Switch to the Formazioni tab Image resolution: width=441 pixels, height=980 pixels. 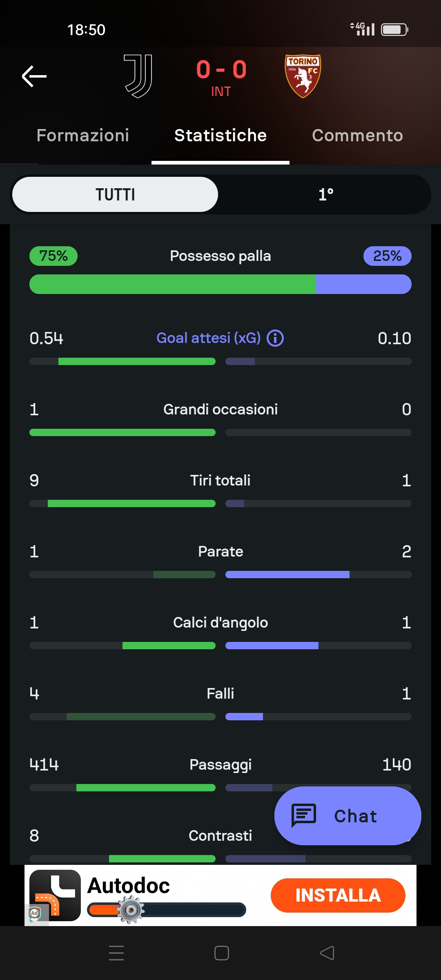click(x=83, y=136)
